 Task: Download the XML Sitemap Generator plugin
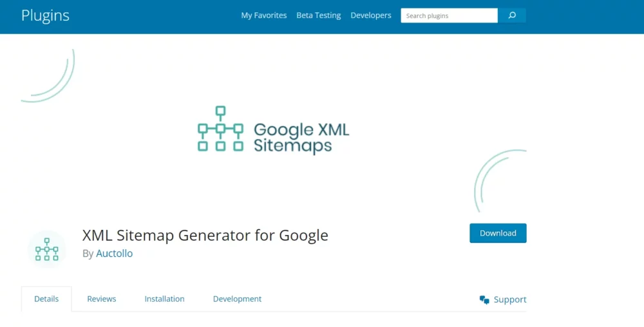(498, 233)
